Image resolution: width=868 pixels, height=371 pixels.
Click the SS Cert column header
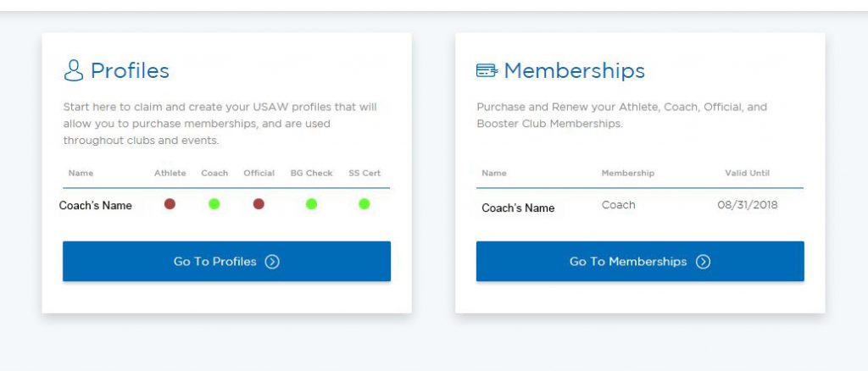coord(364,173)
